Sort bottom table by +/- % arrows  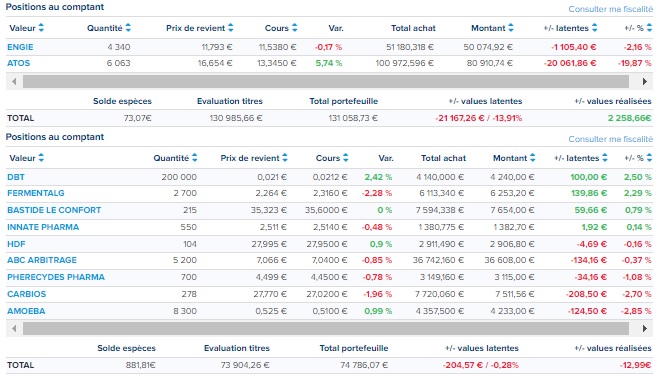pos(649,158)
